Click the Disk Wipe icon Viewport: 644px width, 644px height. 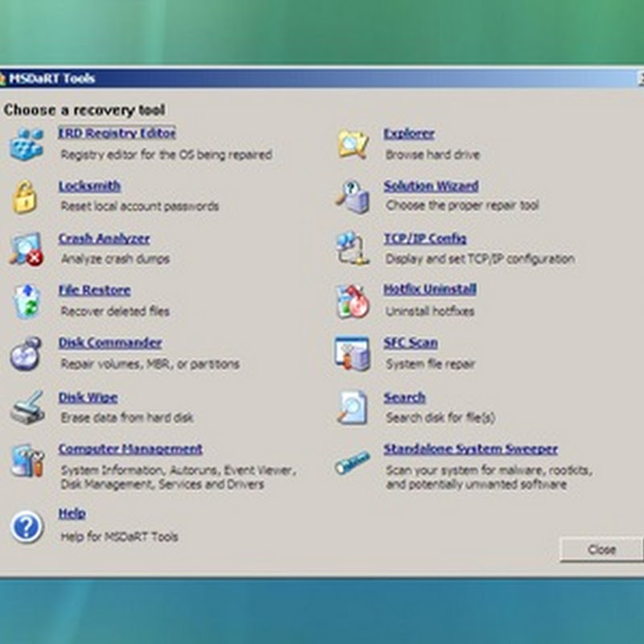point(27,407)
